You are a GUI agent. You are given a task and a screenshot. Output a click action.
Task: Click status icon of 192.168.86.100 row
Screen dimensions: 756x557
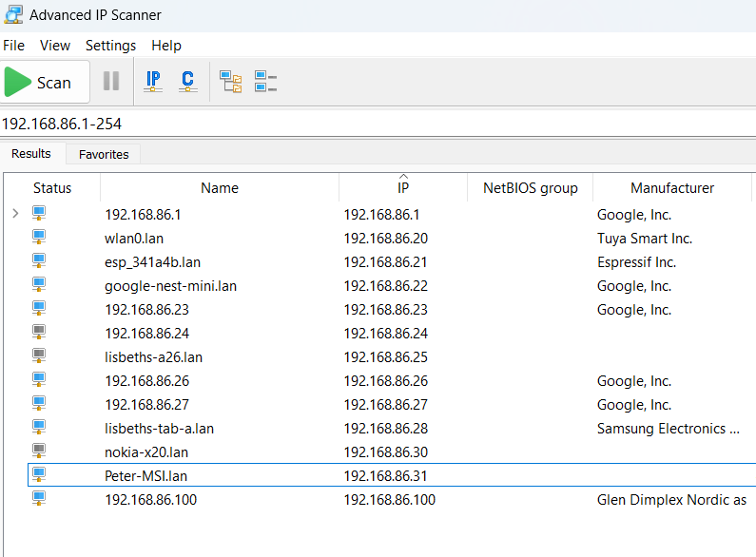pyautogui.click(x=39, y=498)
